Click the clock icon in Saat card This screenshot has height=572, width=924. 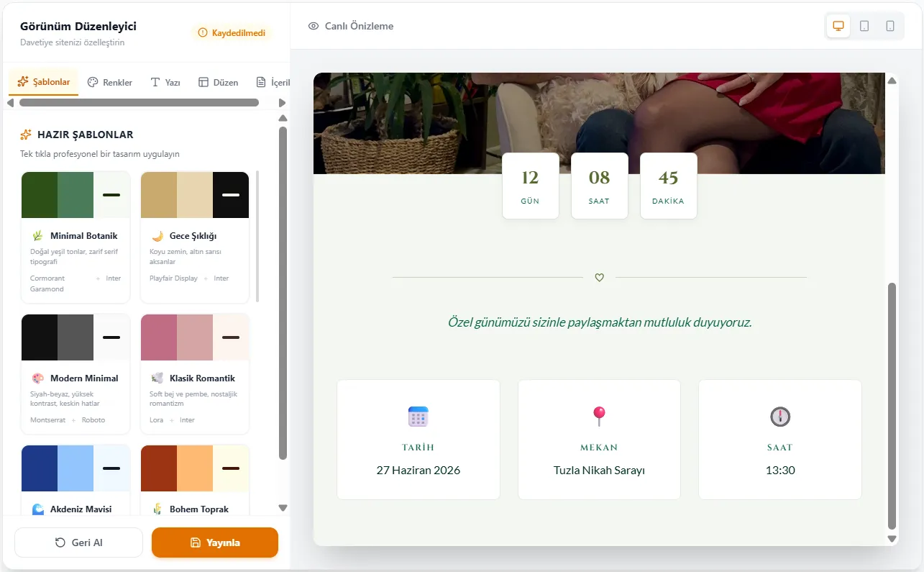coord(780,417)
